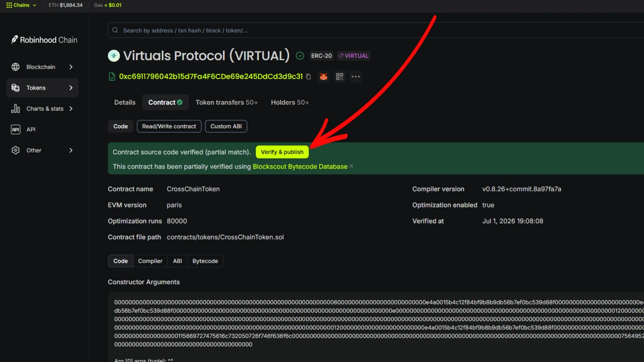Click the verified token badge icon

click(300, 56)
